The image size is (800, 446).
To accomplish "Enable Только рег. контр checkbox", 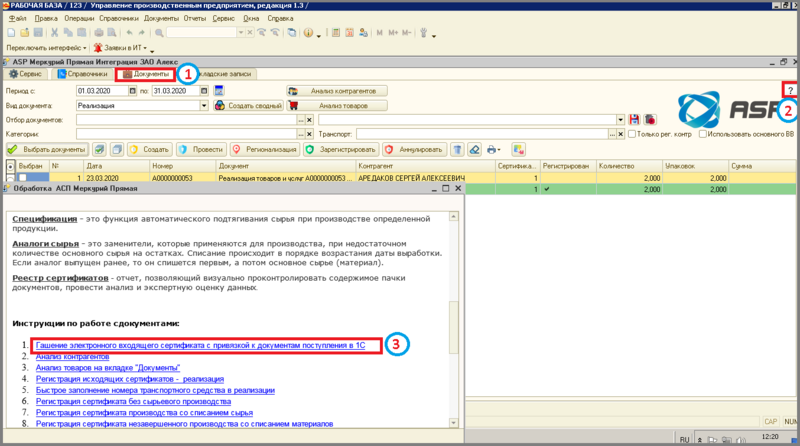I will tap(632, 133).
